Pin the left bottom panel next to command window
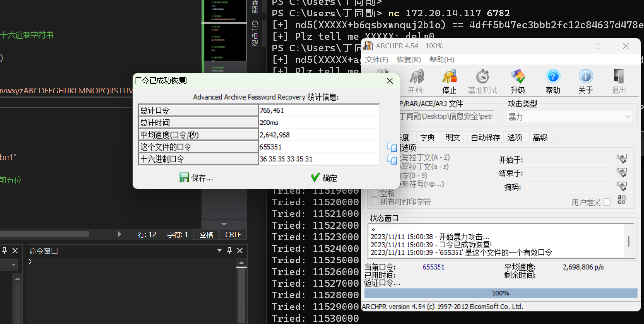 coord(5,251)
